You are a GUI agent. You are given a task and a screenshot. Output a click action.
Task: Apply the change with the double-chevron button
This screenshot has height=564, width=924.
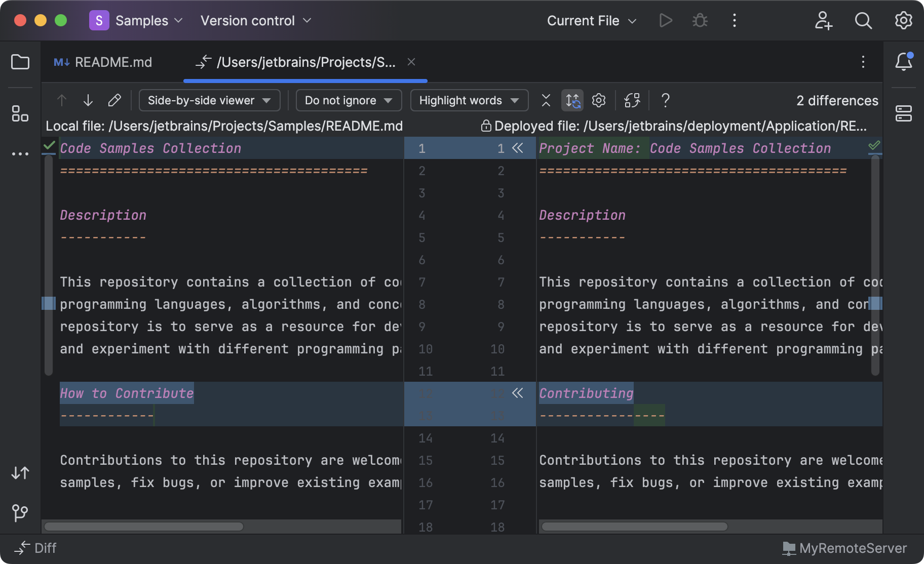click(518, 148)
